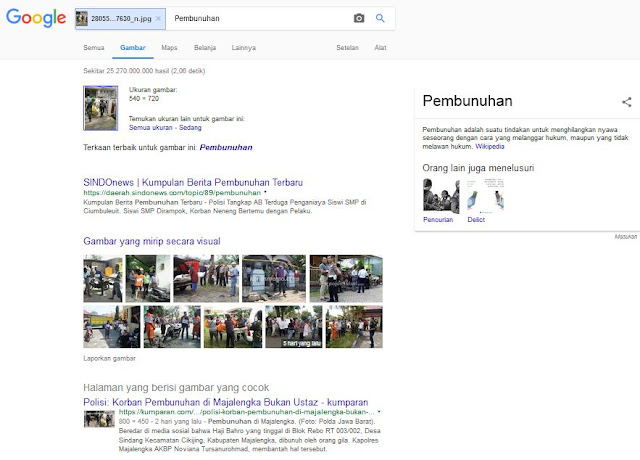Open SINDOnews Kumpulan Berita Pembunuhan result

click(x=193, y=182)
